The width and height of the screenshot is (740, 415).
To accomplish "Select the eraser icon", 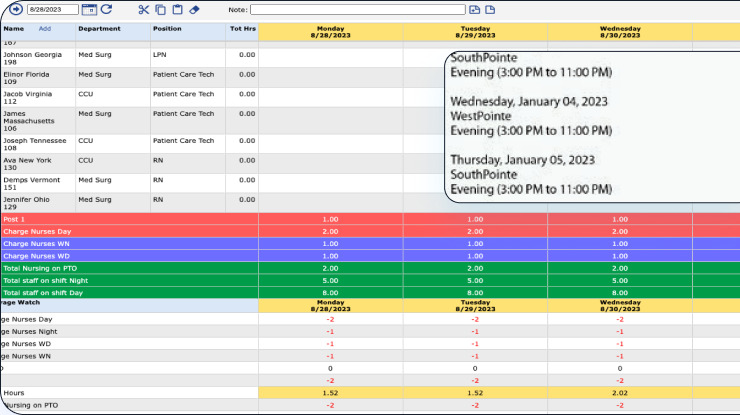I will (194, 9).
